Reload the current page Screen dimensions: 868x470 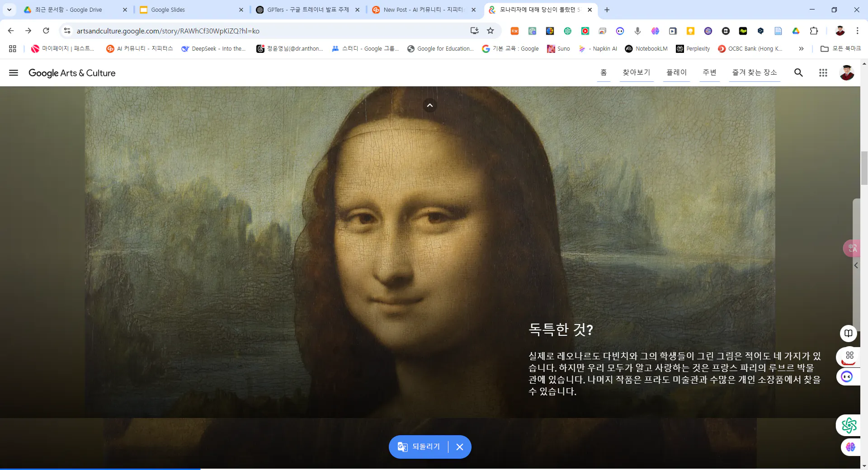tap(46, 31)
